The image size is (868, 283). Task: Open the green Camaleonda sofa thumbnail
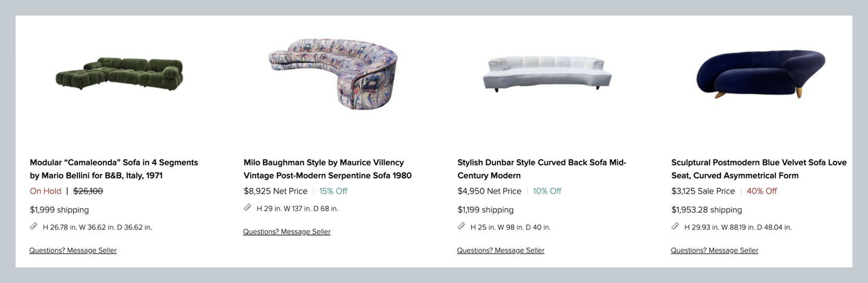coord(120,74)
